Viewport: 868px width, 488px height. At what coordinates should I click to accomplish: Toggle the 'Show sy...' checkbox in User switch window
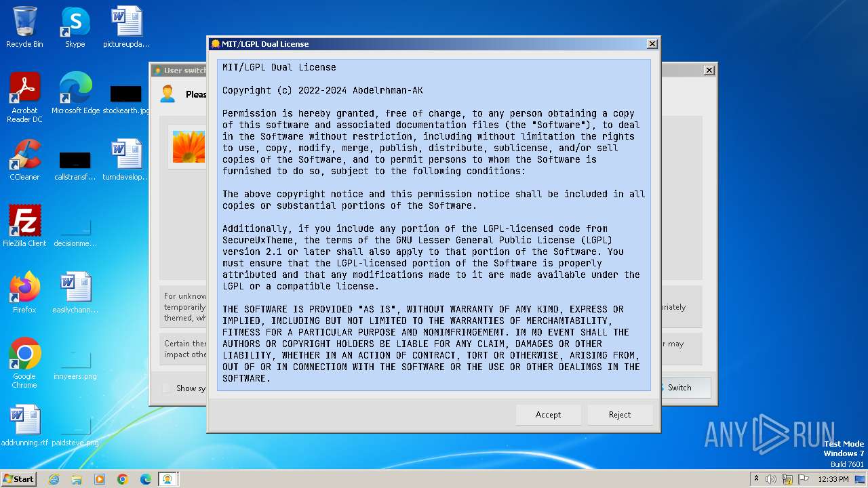coord(167,388)
